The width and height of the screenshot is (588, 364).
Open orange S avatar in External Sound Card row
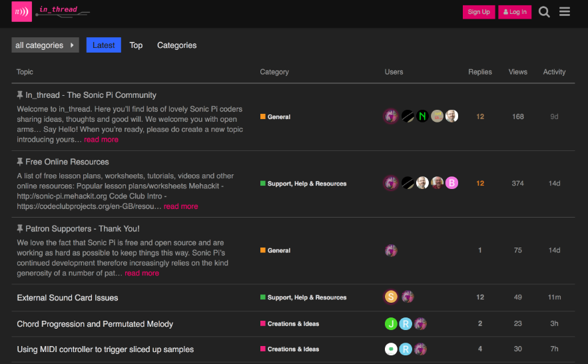(x=391, y=297)
